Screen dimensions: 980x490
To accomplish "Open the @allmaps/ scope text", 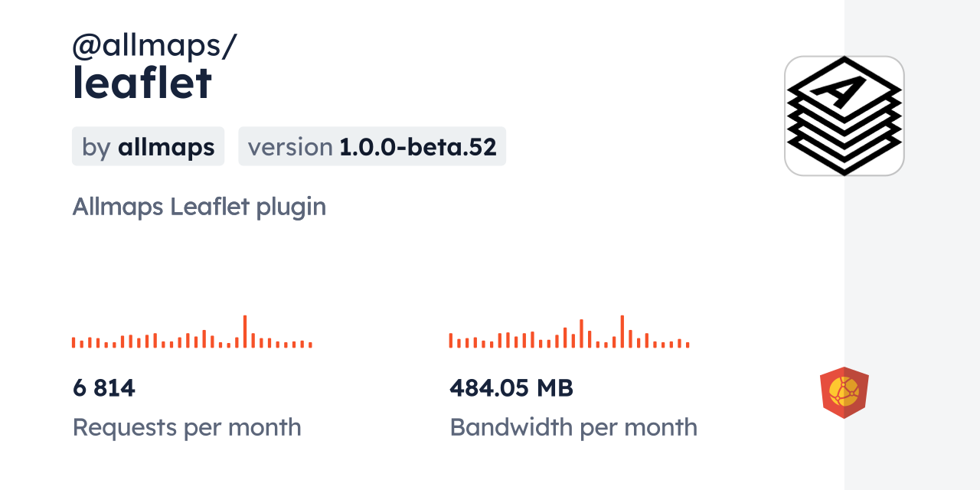I will pos(155,46).
